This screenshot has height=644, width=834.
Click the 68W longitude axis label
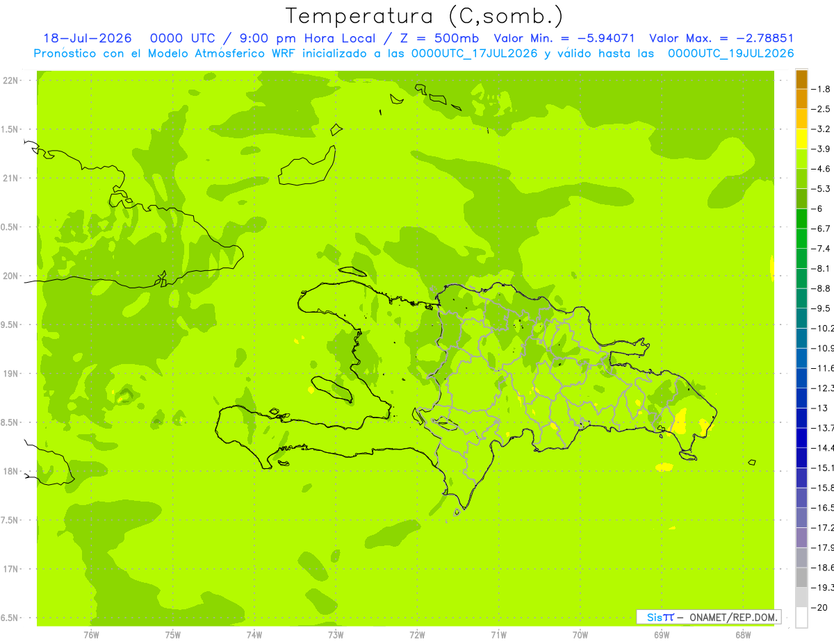[743, 635]
